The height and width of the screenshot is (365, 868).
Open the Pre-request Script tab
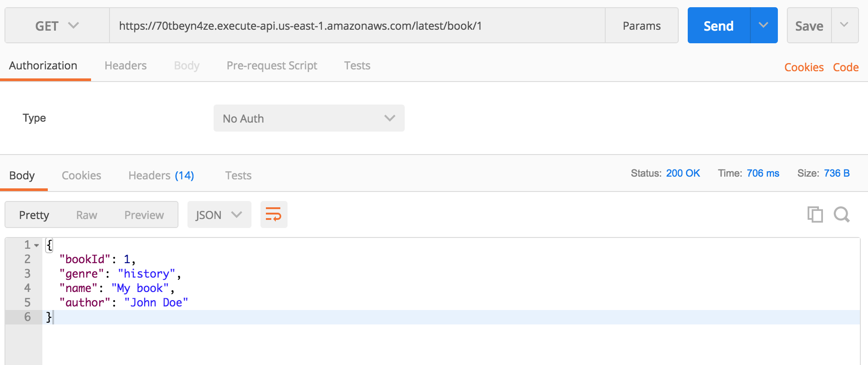click(x=272, y=66)
